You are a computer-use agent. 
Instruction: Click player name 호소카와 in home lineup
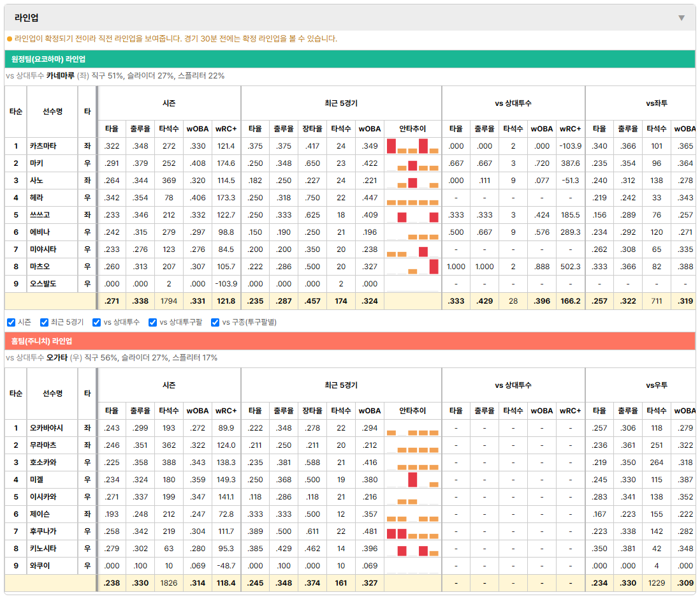coord(43,462)
